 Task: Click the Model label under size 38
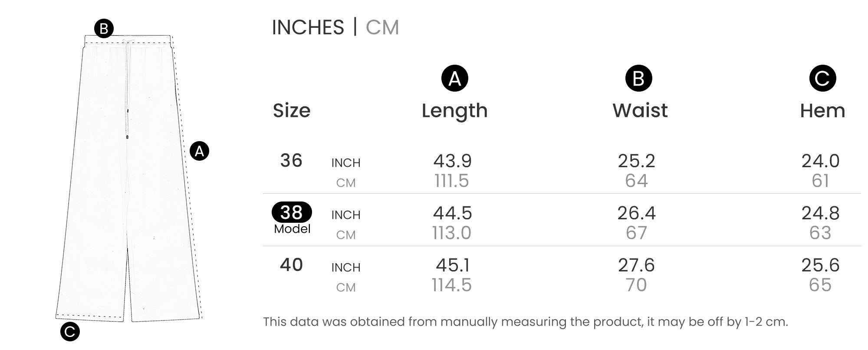pos(292,229)
